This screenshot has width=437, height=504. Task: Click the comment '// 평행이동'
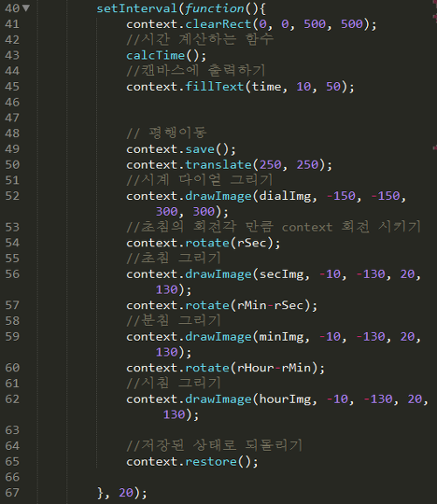coord(166,133)
